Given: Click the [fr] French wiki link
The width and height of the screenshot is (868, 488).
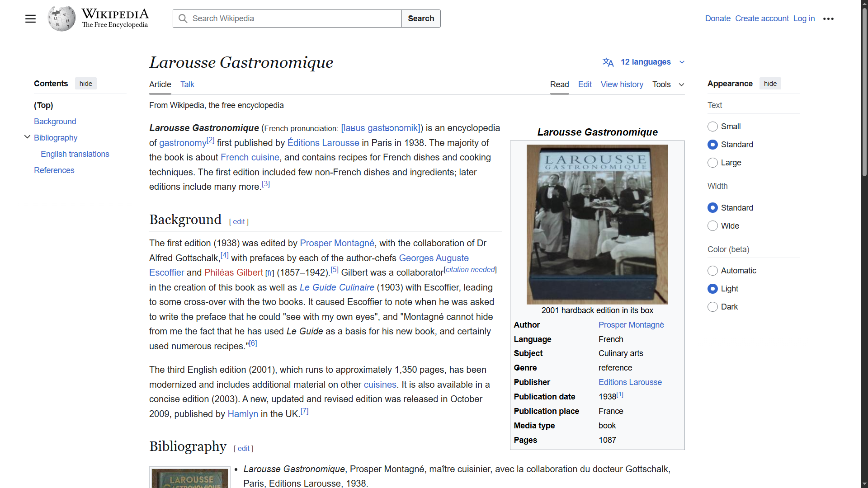Looking at the screenshot, I should [270, 273].
